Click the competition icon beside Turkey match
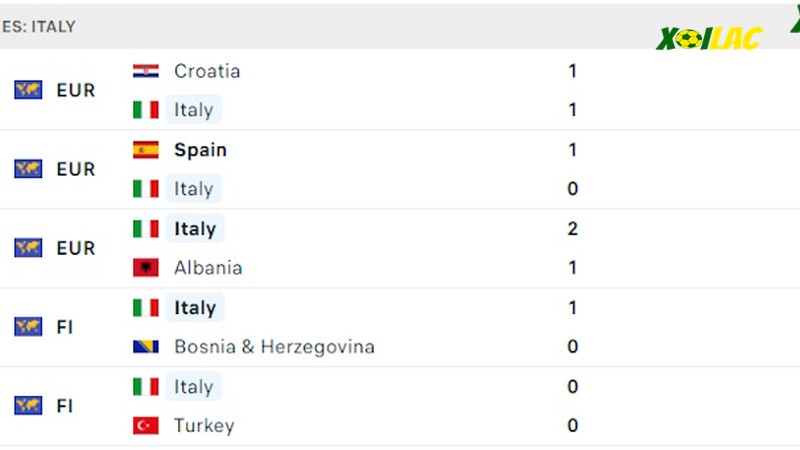800x450 pixels. 28,406
